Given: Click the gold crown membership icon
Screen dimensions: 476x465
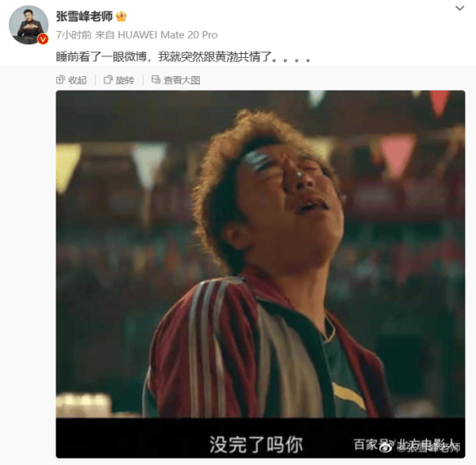Looking at the screenshot, I should 121,16.
